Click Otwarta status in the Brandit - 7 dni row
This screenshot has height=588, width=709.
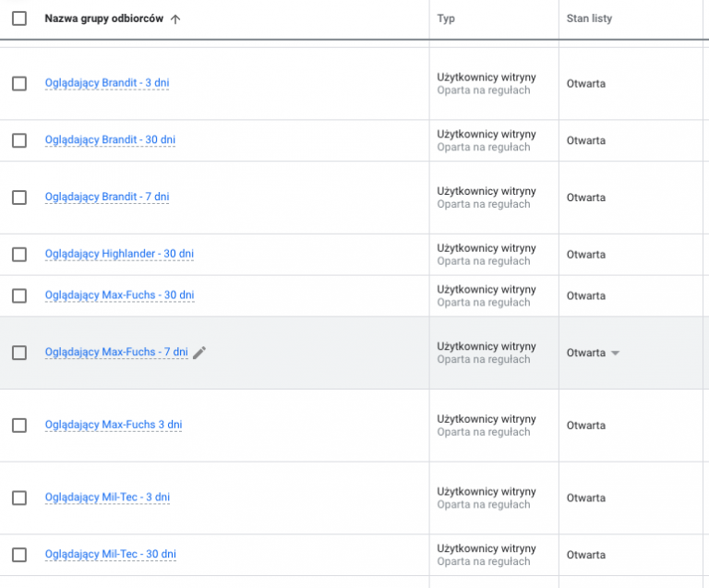(x=586, y=198)
